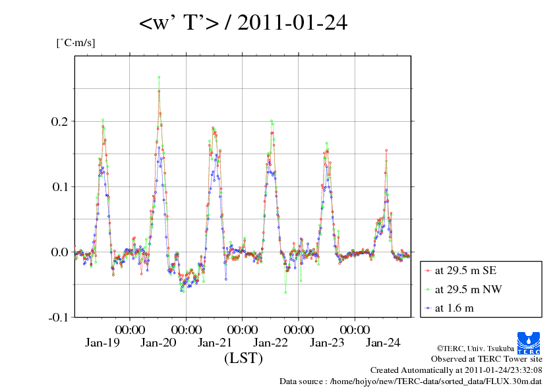Click the "Data source" file path line
555x392 pixels.
coord(411,381)
